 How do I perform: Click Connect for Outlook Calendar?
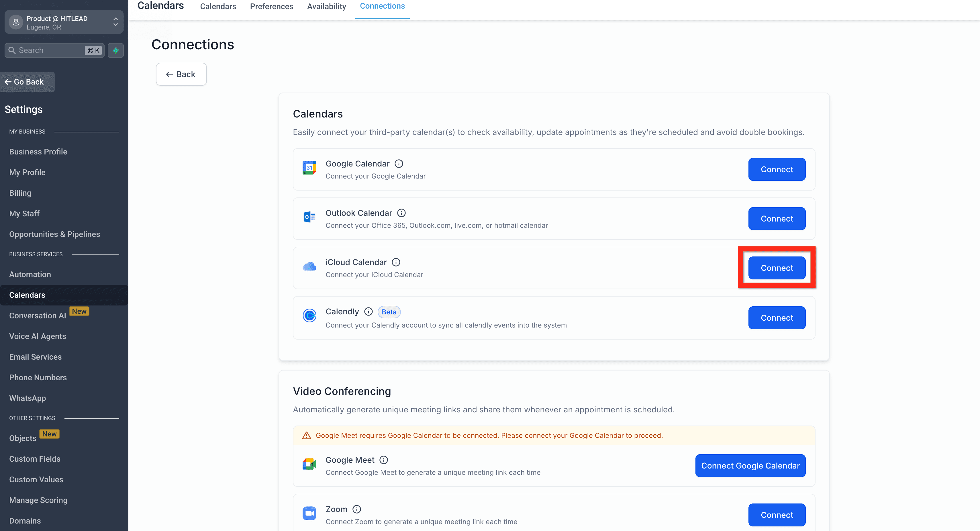click(x=777, y=219)
